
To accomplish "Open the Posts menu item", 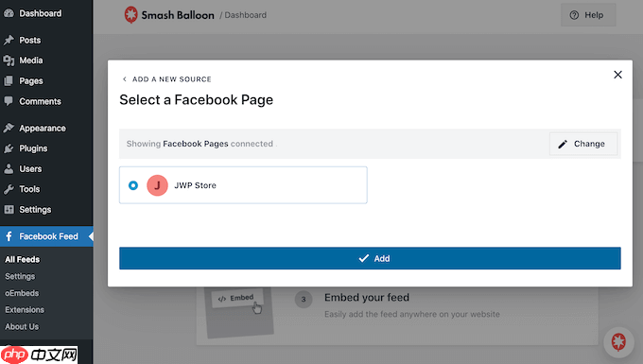I will pos(30,40).
